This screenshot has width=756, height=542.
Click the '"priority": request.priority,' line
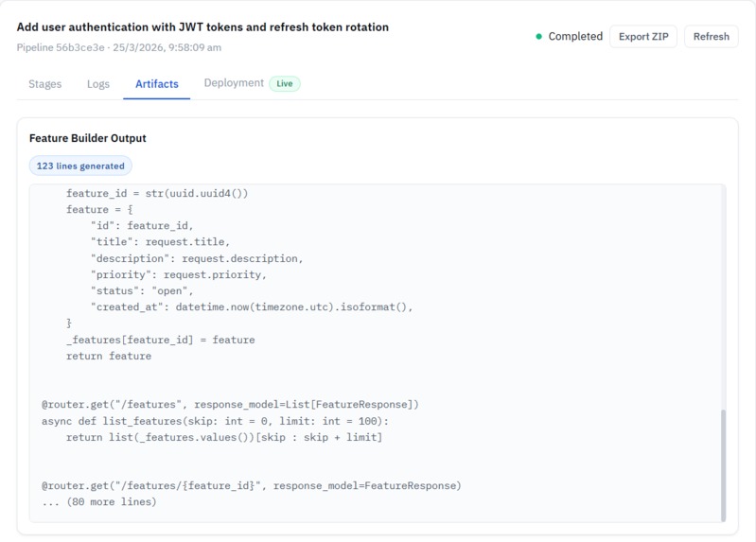click(179, 275)
